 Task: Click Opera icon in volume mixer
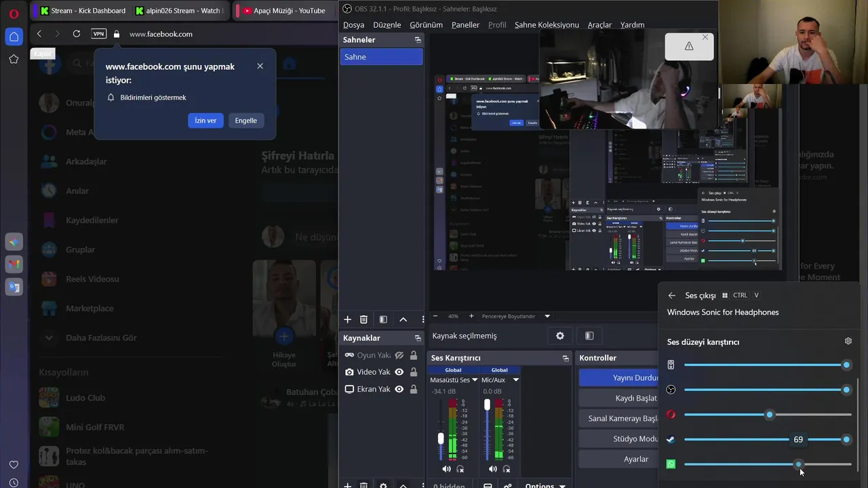pos(671,414)
